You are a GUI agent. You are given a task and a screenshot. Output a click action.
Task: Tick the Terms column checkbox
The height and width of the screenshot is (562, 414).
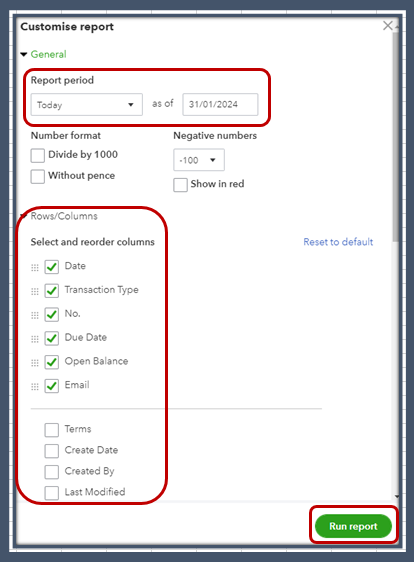pyautogui.click(x=52, y=430)
